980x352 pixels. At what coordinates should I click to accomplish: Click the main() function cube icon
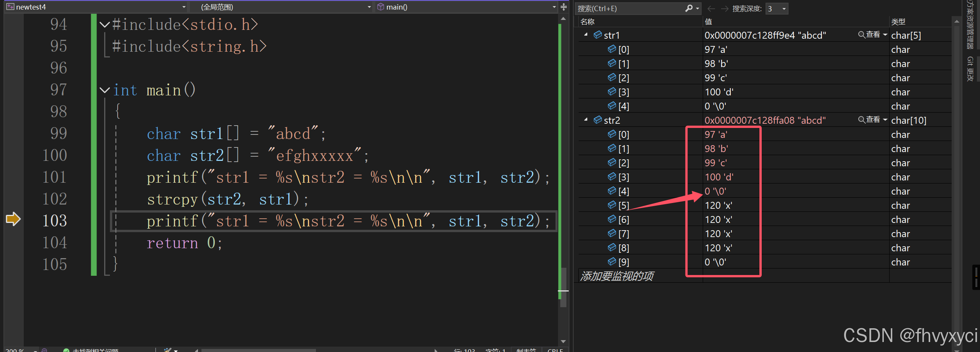click(381, 7)
